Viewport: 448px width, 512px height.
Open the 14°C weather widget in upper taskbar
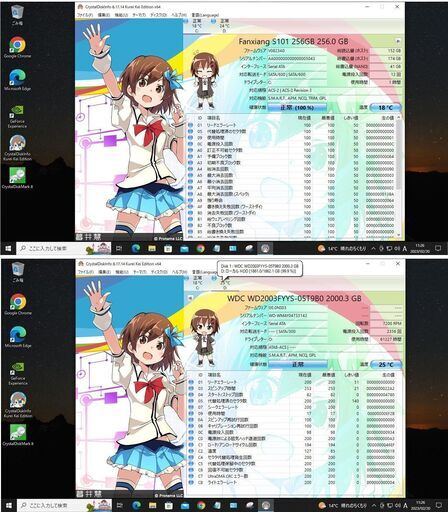tap(342, 248)
